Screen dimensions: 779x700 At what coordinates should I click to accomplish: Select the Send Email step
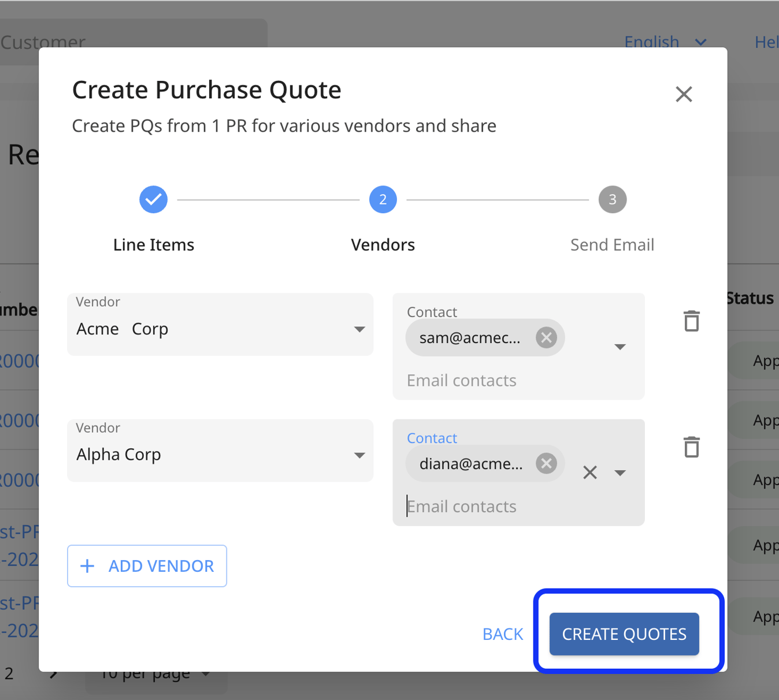612,244
